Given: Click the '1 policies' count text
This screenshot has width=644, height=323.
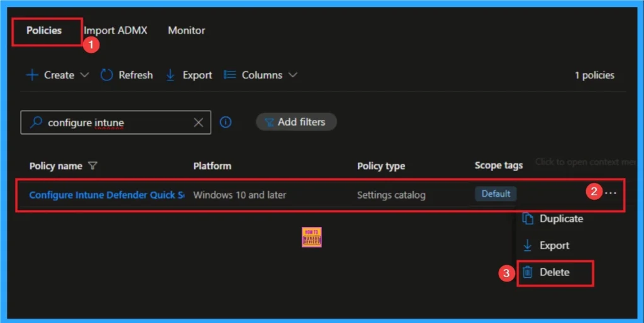Looking at the screenshot, I should (595, 75).
